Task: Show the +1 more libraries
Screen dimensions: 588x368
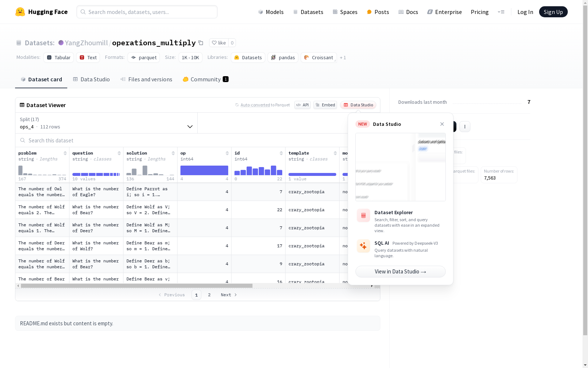Action: click(x=343, y=58)
